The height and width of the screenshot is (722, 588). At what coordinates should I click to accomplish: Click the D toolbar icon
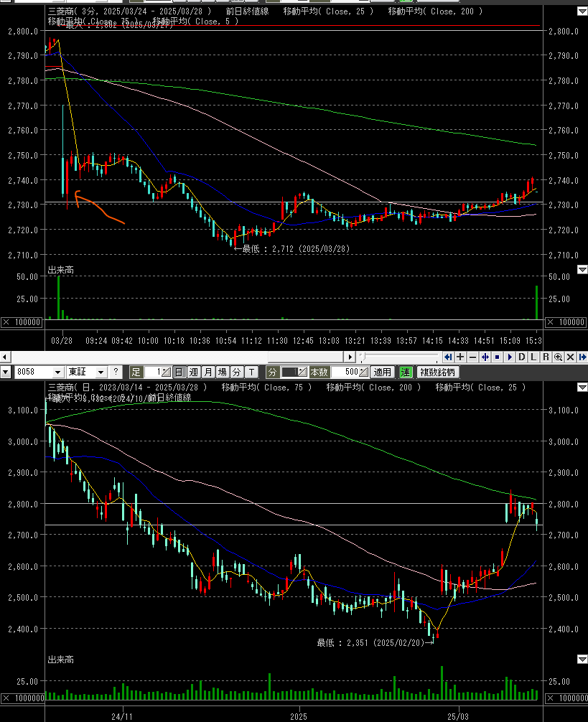tap(522, 357)
